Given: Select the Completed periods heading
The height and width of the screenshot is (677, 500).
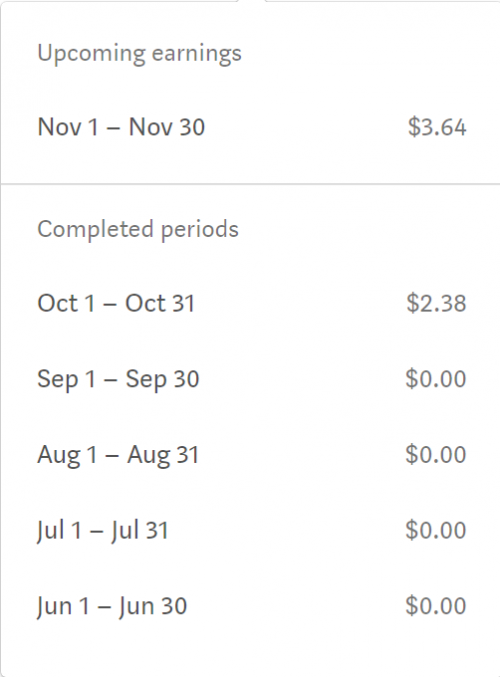Looking at the screenshot, I should 138,229.
